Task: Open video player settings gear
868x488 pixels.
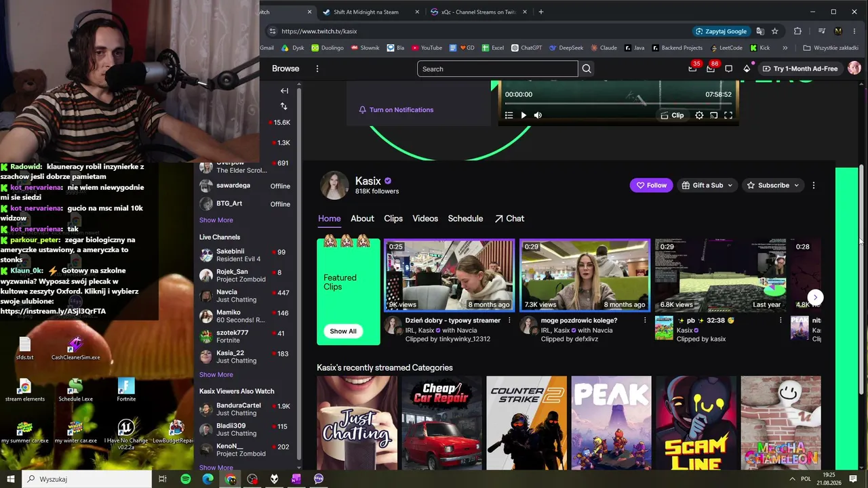Action: (699, 115)
